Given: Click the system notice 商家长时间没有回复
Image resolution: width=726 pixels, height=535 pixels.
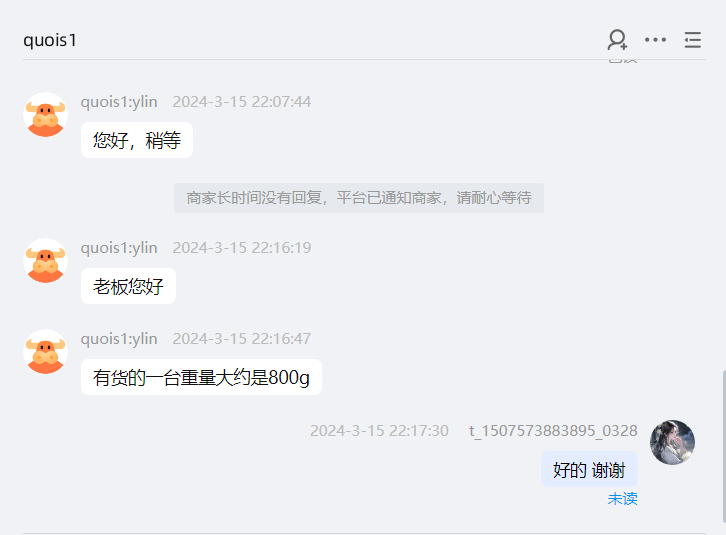Looking at the screenshot, I should (359, 198).
